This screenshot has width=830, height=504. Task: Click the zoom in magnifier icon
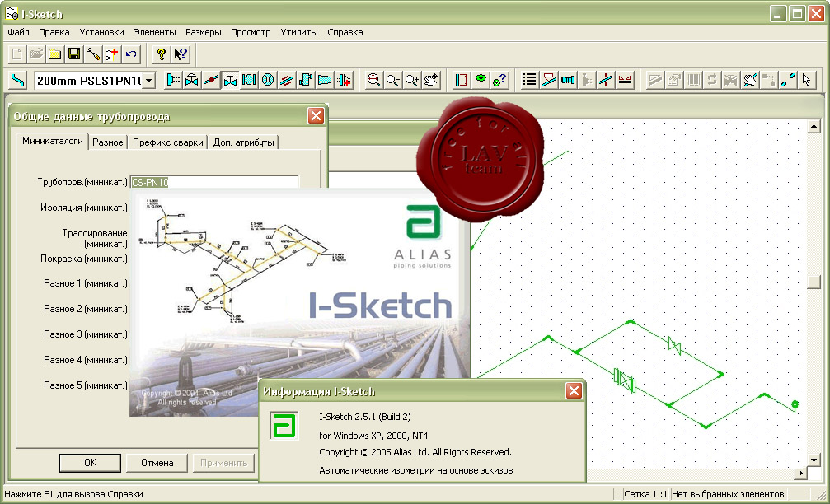pos(412,81)
